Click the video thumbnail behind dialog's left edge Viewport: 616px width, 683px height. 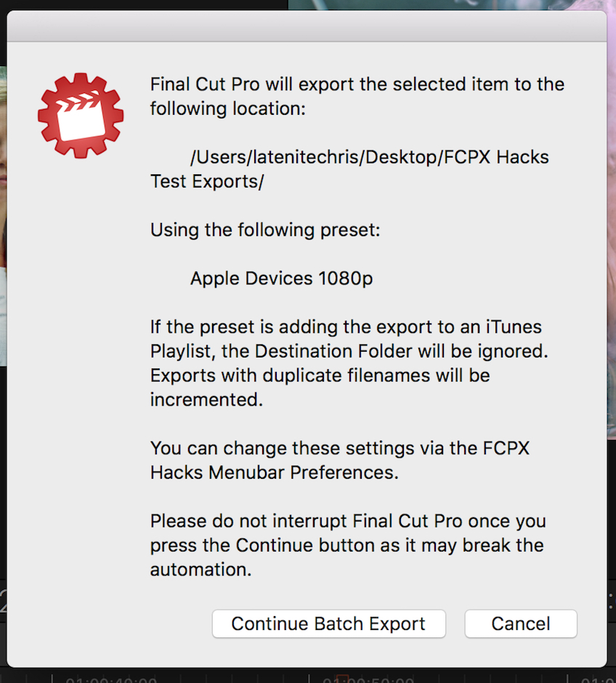pos(3,218)
